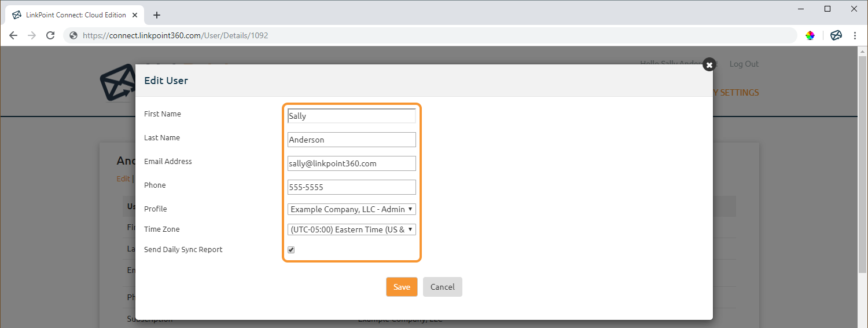The width and height of the screenshot is (868, 328).
Task: Click the browser forward arrow
Action: [32, 35]
